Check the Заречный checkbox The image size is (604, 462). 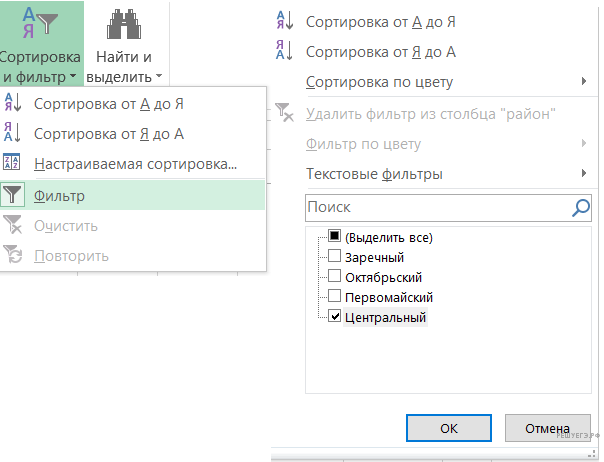pyautogui.click(x=335, y=258)
